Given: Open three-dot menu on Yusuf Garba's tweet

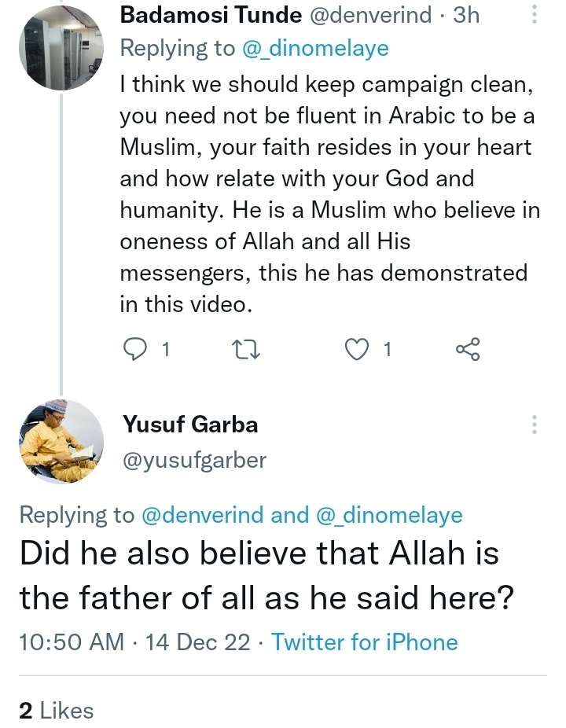Looking at the screenshot, I should click(535, 425).
